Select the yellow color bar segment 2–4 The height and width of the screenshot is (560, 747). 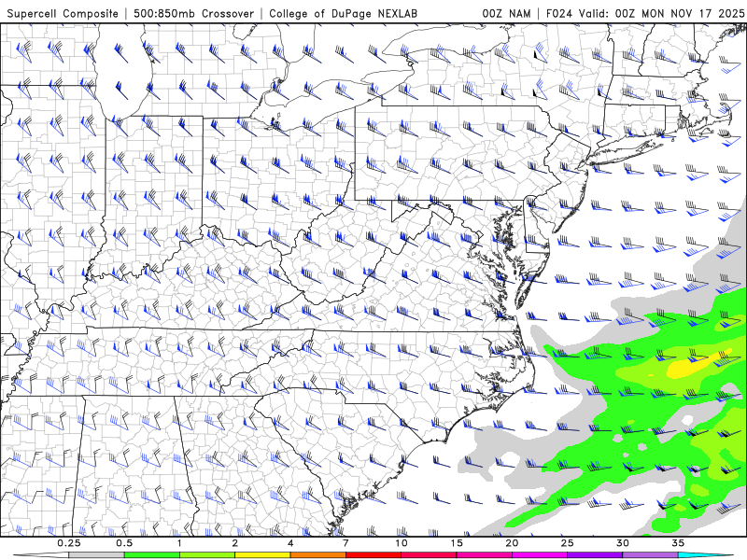(262, 555)
